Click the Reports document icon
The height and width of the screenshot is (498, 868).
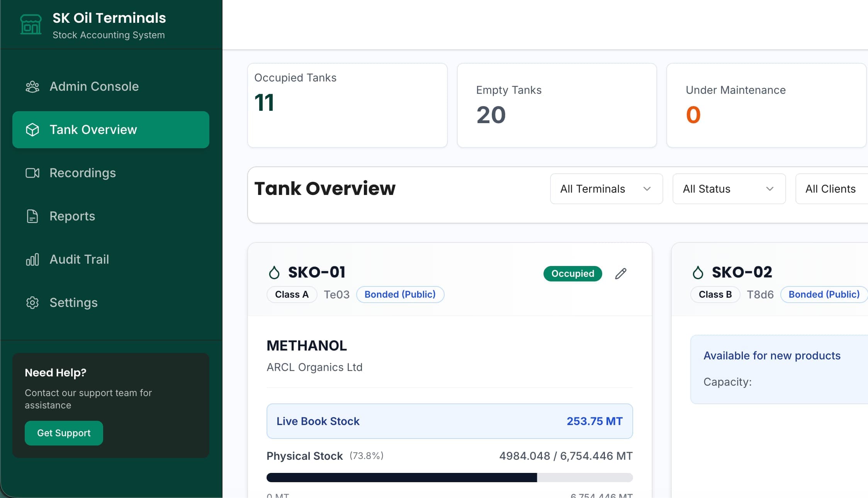[x=32, y=216]
